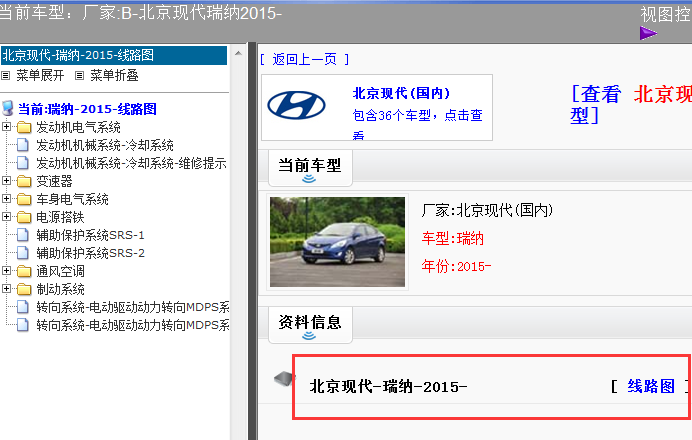Screen dimensions: 692x440
Task: Open 辅助保护系统SRS-2 tree item
Action: (90, 253)
